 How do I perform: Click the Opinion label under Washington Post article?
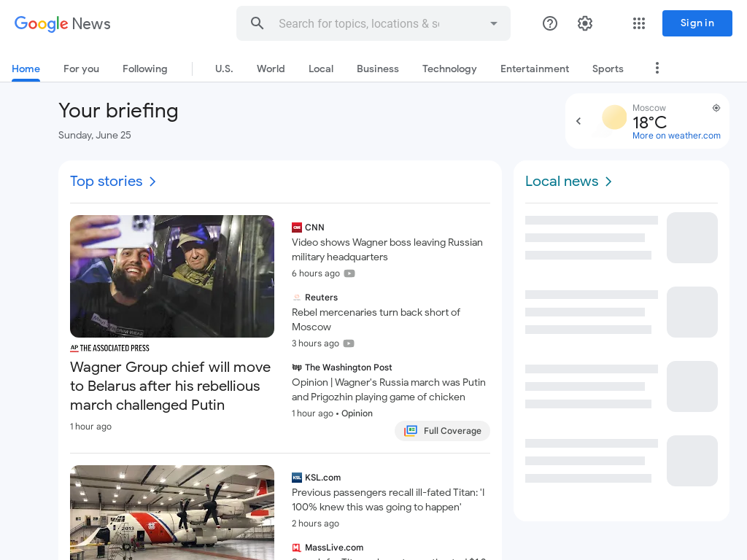357,413
